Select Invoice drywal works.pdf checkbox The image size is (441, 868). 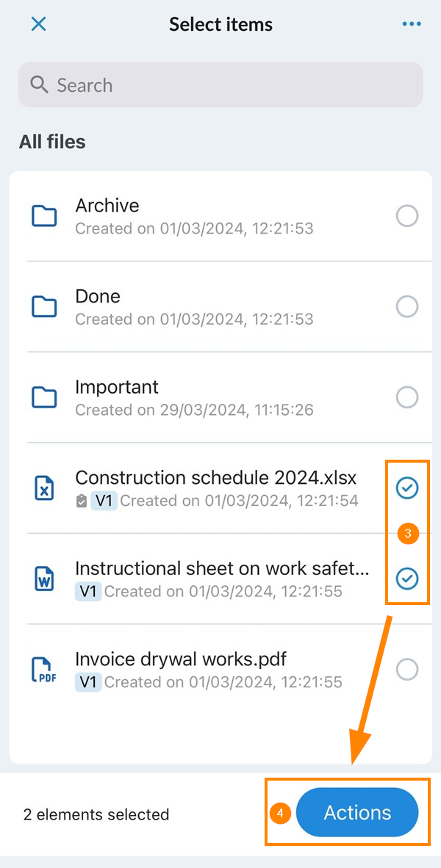point(406,670)
